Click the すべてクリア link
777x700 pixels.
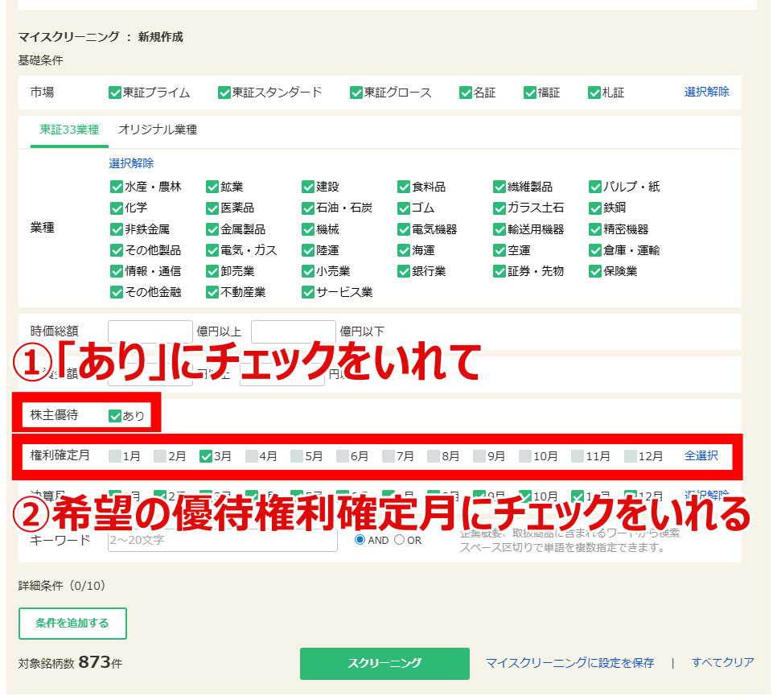pyautogui.click(x=722, y=663)
